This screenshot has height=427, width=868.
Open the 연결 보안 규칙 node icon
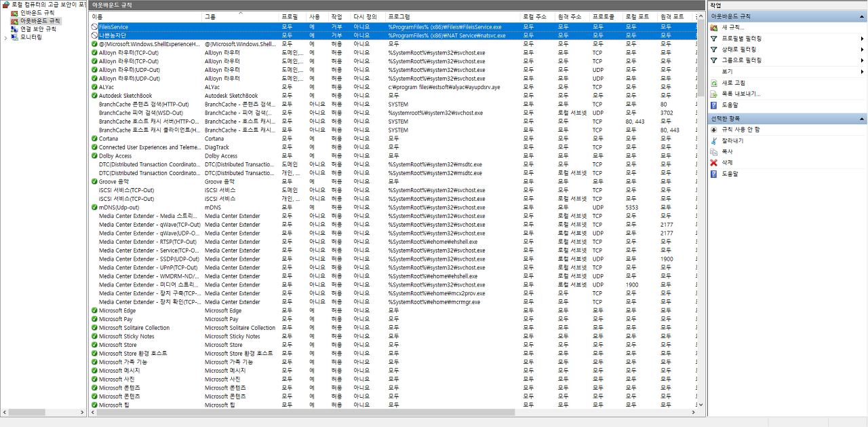(14, 29)
